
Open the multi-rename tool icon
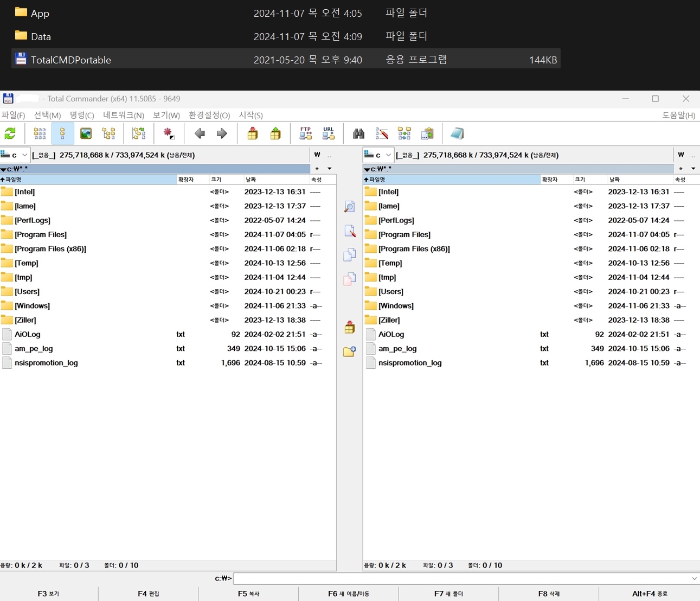click(x=382, y=133)
